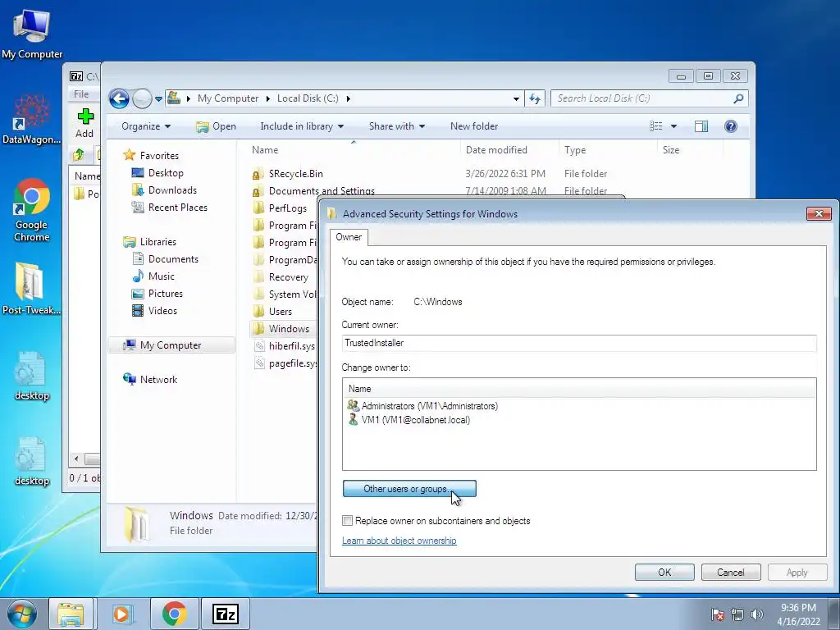Click the Action Center flag in the tray
840x630 pixels.
(718, 614)
